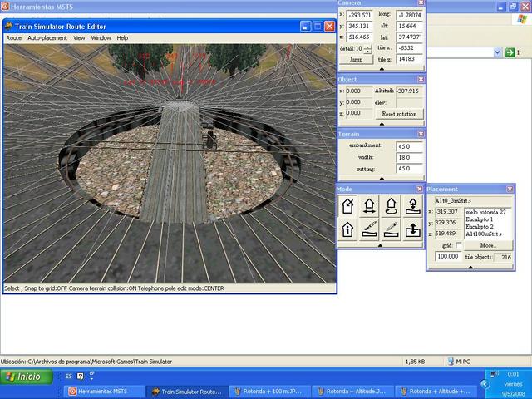Pick the place object on terrain icon
This screenshot has height=399, width=532.
[411, 205]
